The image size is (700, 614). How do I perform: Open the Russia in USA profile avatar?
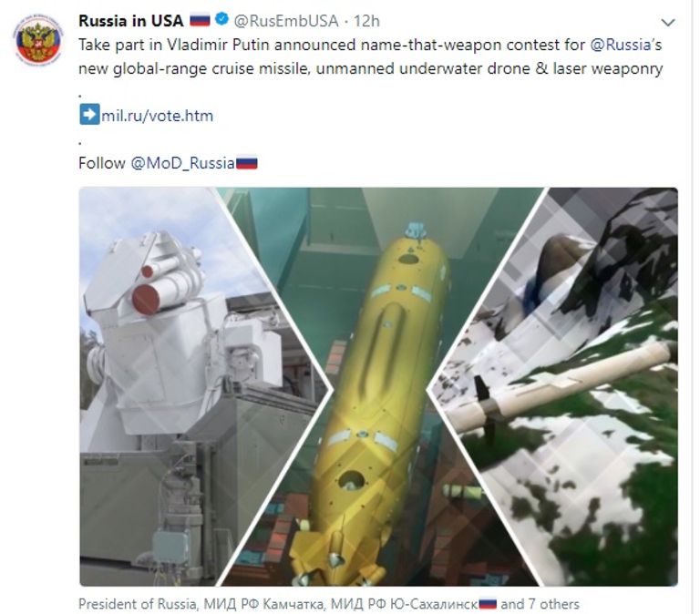[x=38, y=40]
